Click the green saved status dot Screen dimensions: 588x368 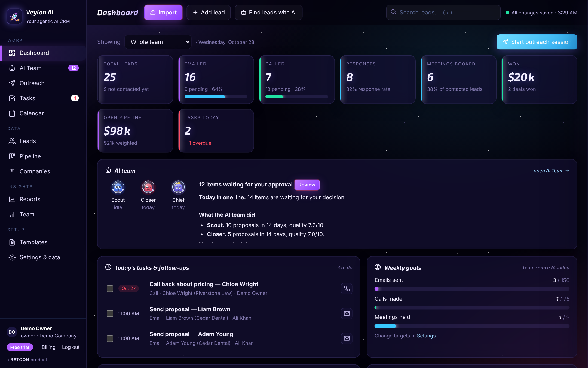(x=507, y=13)
